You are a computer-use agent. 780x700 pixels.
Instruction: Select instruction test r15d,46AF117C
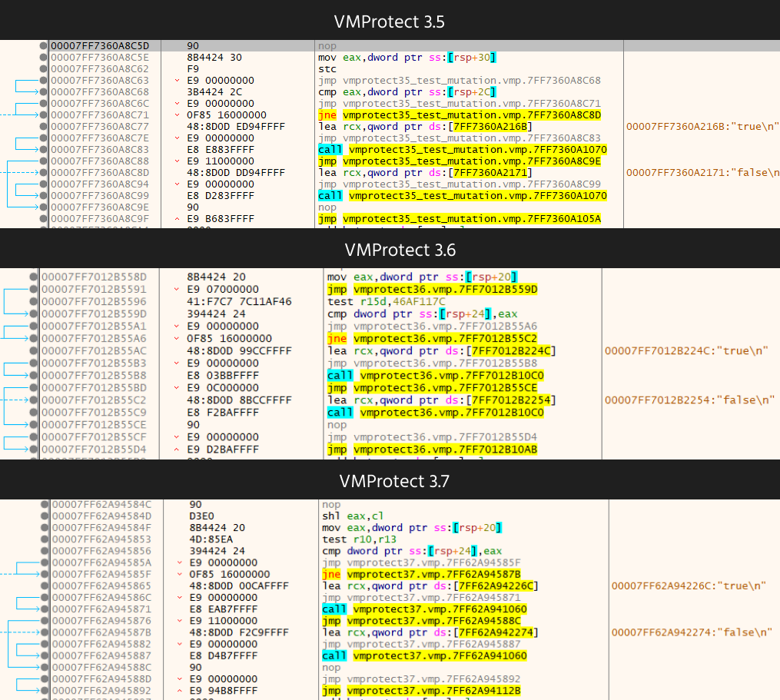point(386,301)
